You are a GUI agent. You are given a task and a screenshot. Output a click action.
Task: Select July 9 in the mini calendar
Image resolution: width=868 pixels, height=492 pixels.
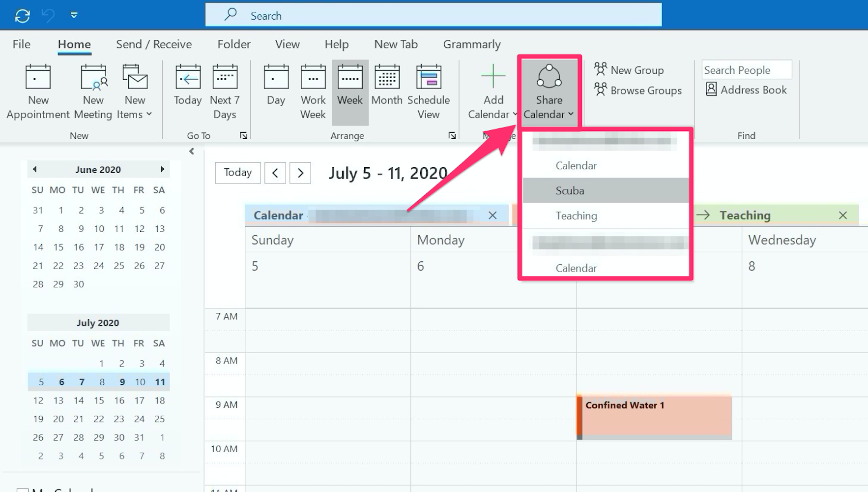coord(122,382)
